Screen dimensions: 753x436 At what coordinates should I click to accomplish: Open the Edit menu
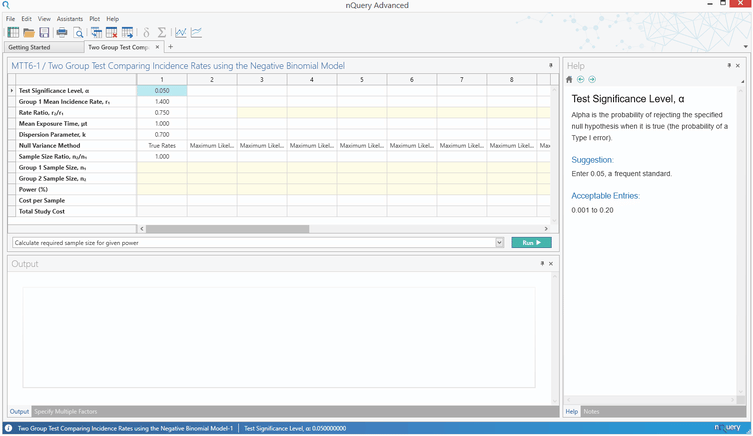click(x=26, y=19)
